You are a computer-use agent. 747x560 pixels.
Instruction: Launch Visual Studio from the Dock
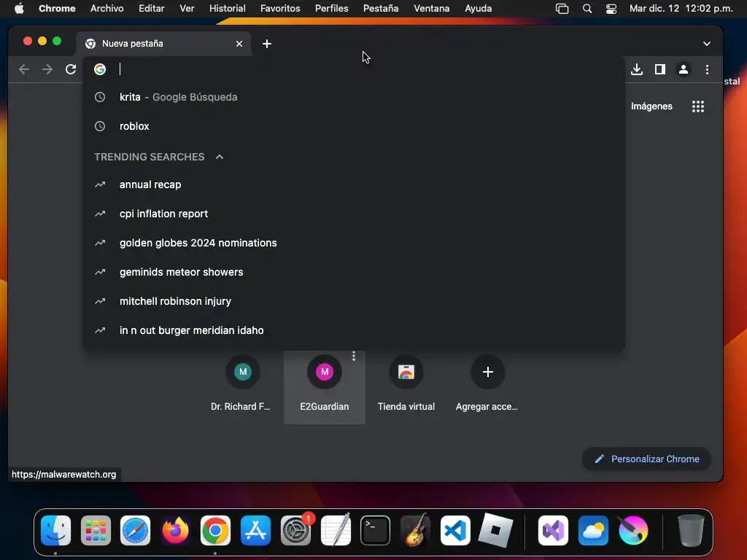(553, 531)
